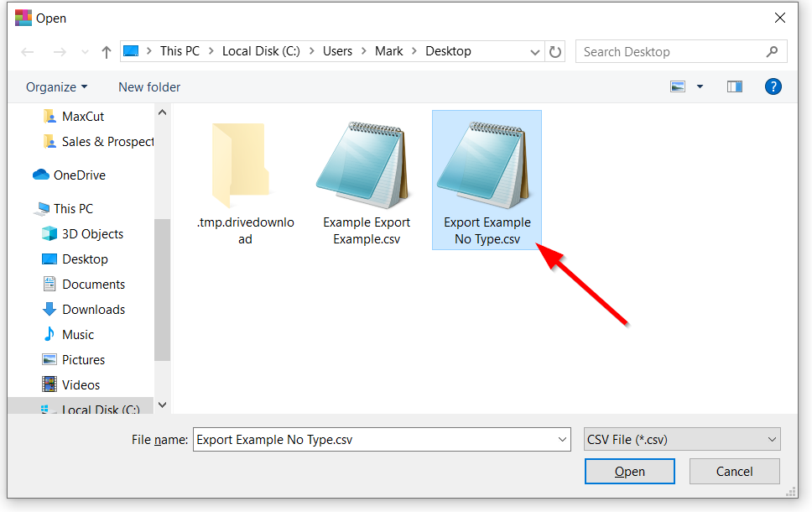Open the Organize menu
The height and width of the screenshot is (512, 812).
pos(56,87)
